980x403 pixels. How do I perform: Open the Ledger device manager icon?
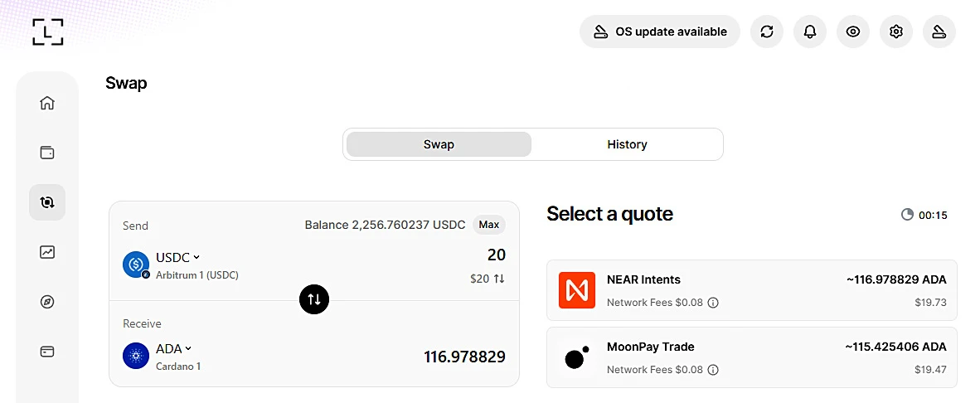tap(939, 32)
